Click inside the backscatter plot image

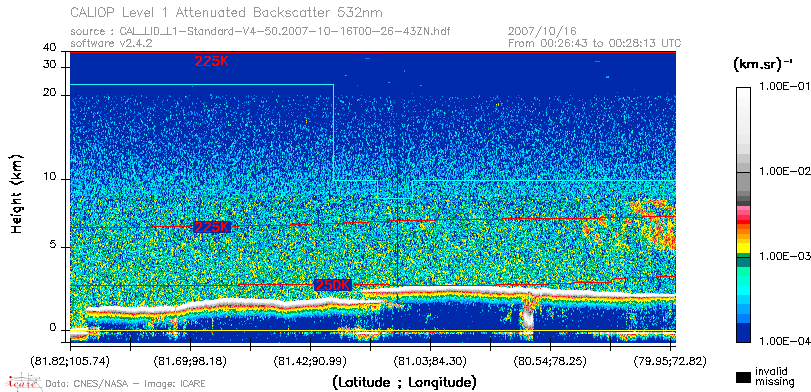pyautogui.click(x=373, y=197)
